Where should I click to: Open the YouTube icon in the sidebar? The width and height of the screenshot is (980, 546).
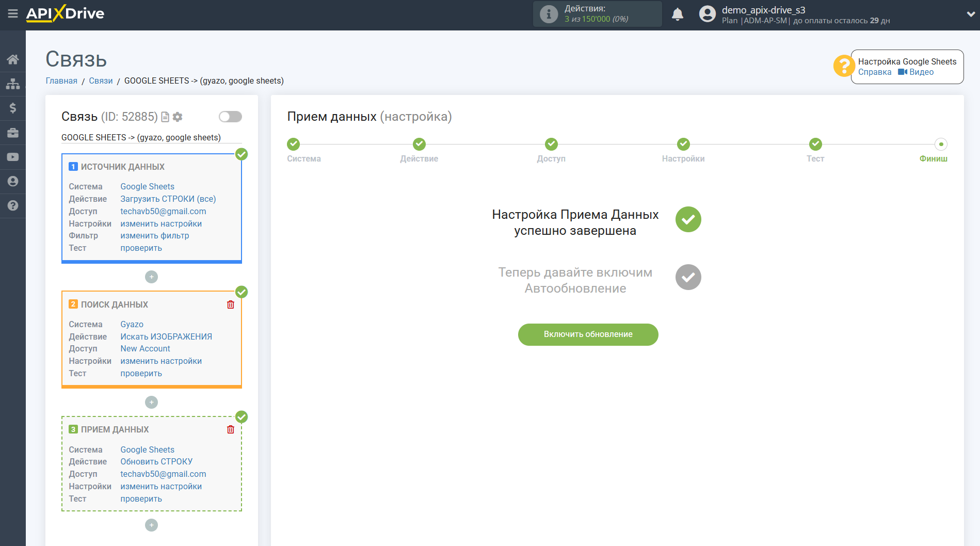[x=13, y=157]
